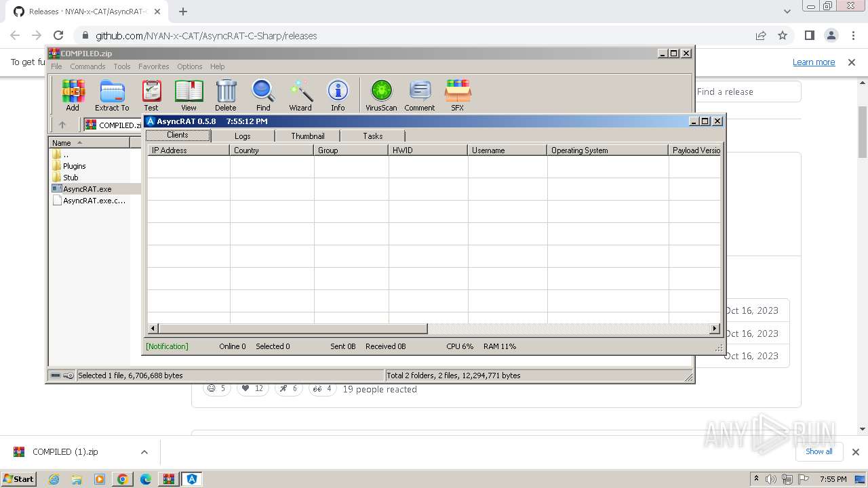
Task: Open the Tools menu in WinRAR
Action: pos(122,66)
